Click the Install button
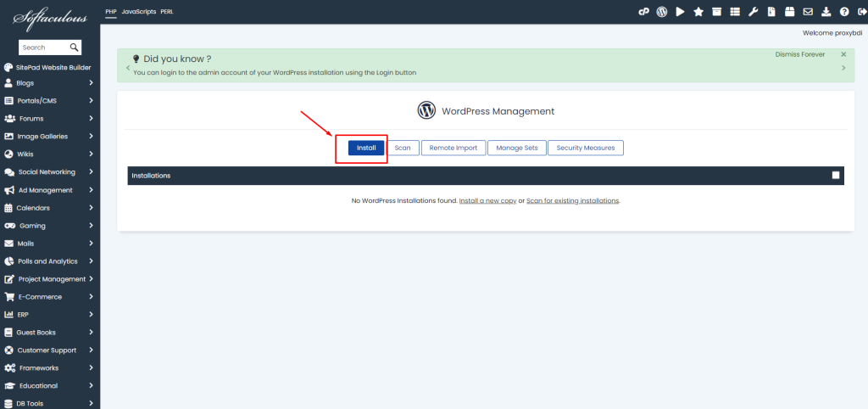This screenshot has height=409, width=868. [366, 148]
